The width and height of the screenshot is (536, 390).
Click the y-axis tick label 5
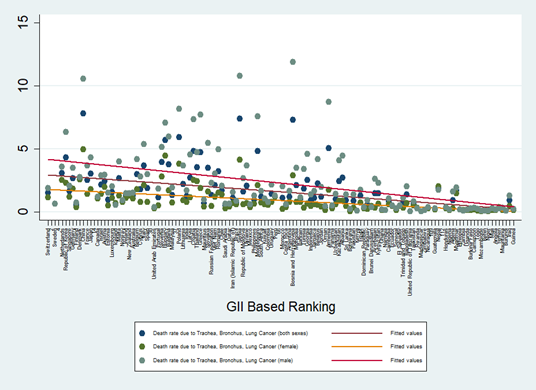pos(23,149)
